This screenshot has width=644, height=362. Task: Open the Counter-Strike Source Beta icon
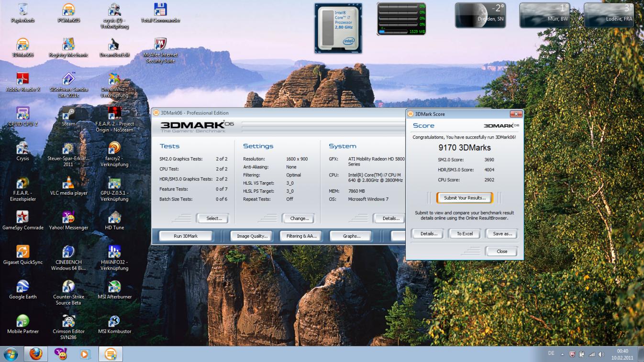click(x=68, y=292)
